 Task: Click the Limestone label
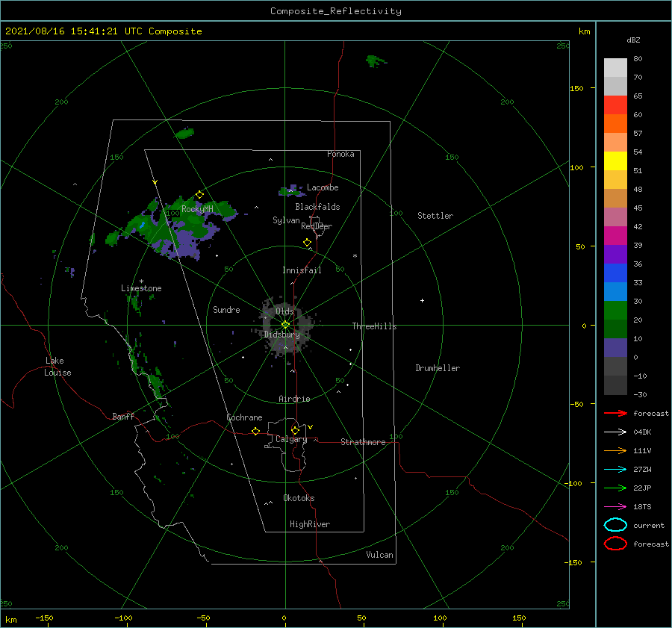point(141,288)
